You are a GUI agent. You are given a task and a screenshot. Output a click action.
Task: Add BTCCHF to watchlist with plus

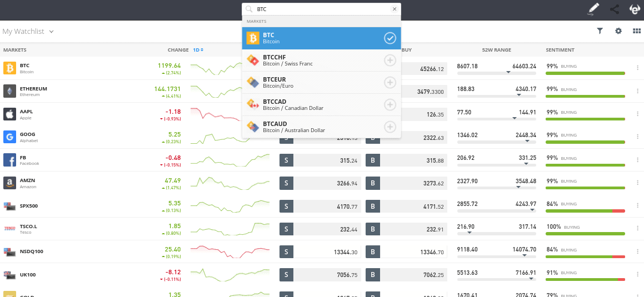tap(390, 61)
